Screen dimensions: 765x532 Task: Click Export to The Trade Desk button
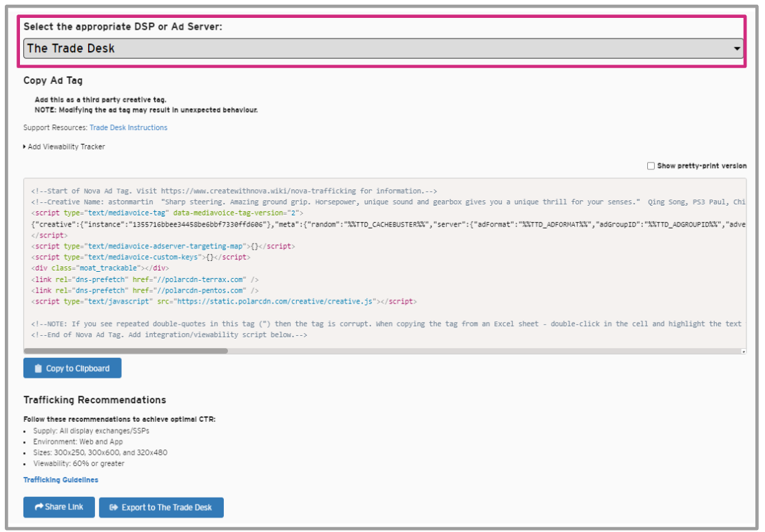[161, 508]
